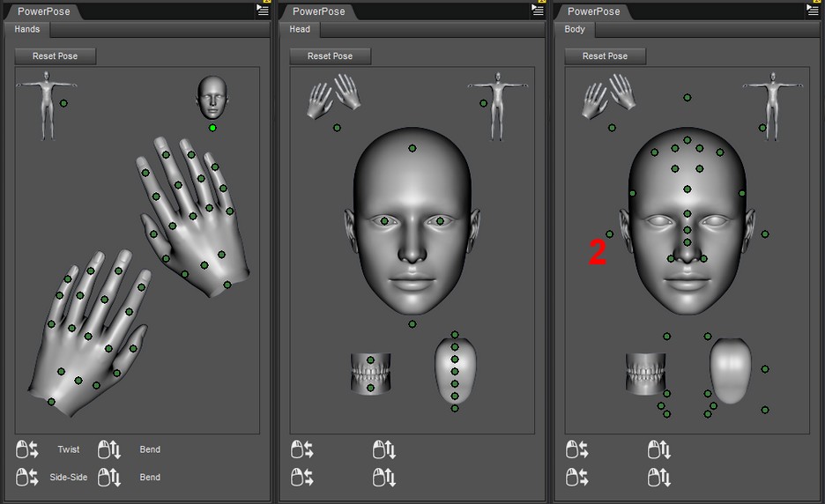Click Reset Pose in the Body panel

[605, 56]
